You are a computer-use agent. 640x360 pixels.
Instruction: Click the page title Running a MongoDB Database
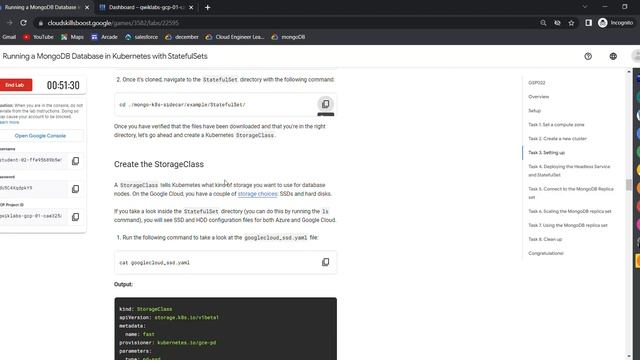105,56
